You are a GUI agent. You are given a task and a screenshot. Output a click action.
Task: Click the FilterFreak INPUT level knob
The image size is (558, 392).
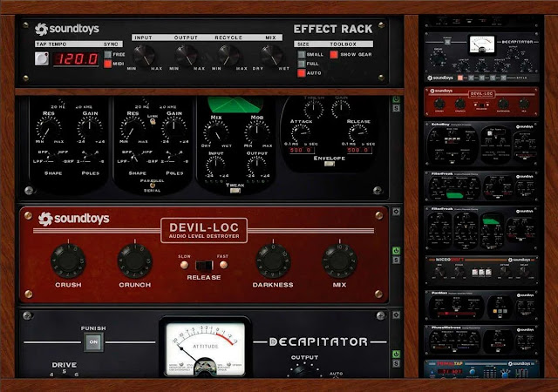point(215,166)
